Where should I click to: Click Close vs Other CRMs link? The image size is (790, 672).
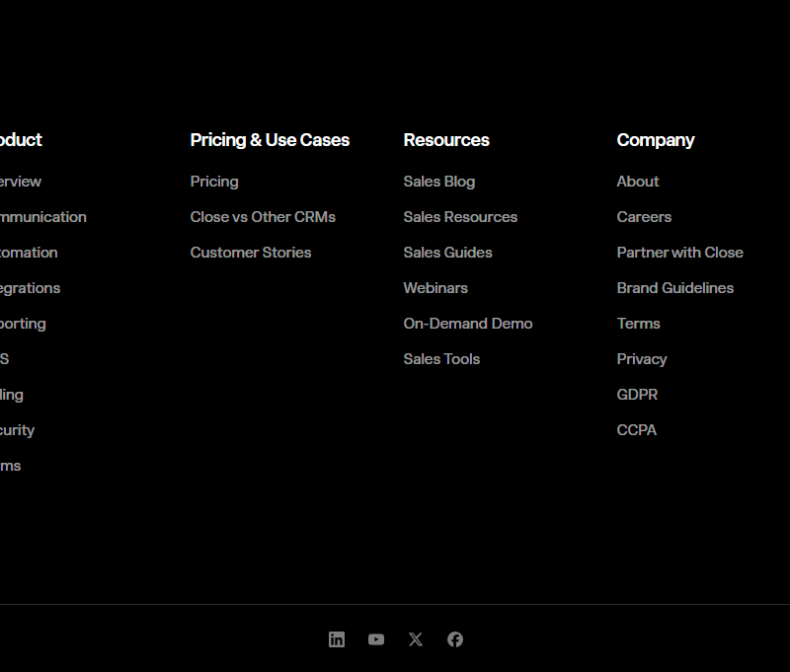263,217
